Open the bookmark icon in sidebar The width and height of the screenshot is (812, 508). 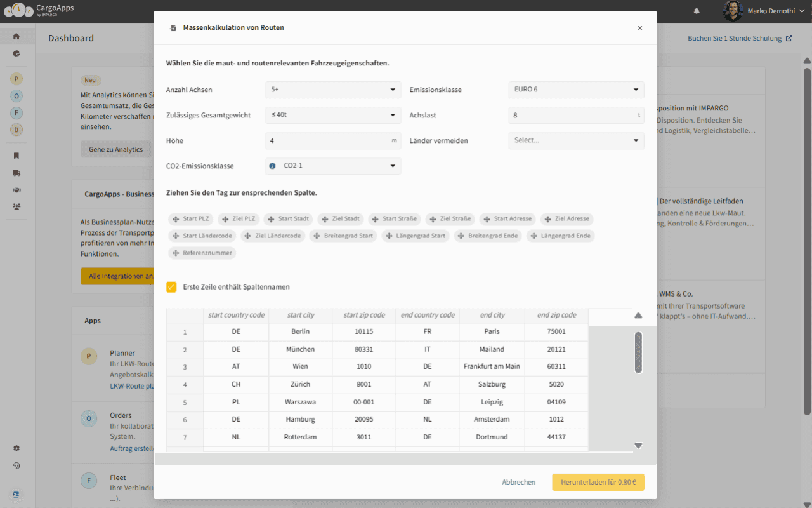[16, 156]
